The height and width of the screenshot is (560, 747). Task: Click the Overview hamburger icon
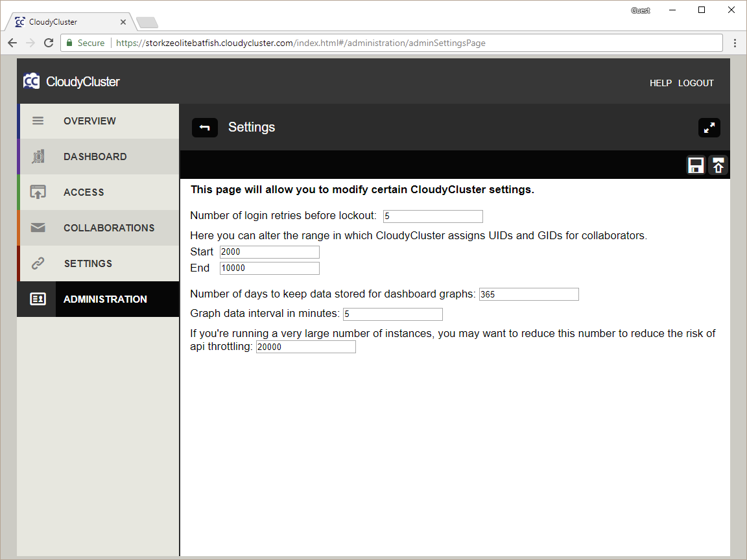(38, 121)
